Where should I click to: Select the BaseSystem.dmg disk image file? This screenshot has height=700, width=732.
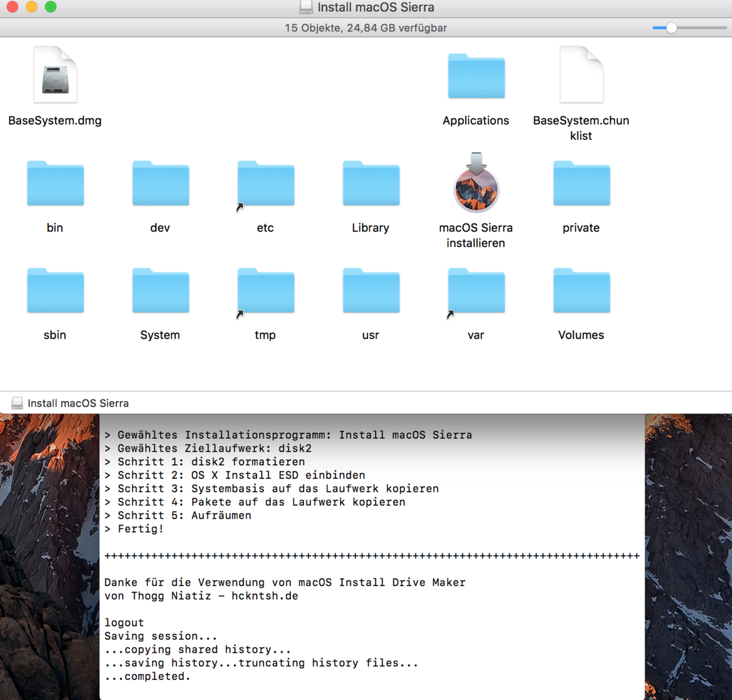tap(55, 76)
